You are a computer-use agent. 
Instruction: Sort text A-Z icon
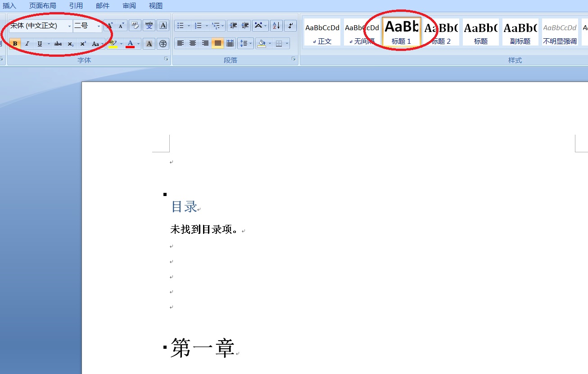pos(276,26)
